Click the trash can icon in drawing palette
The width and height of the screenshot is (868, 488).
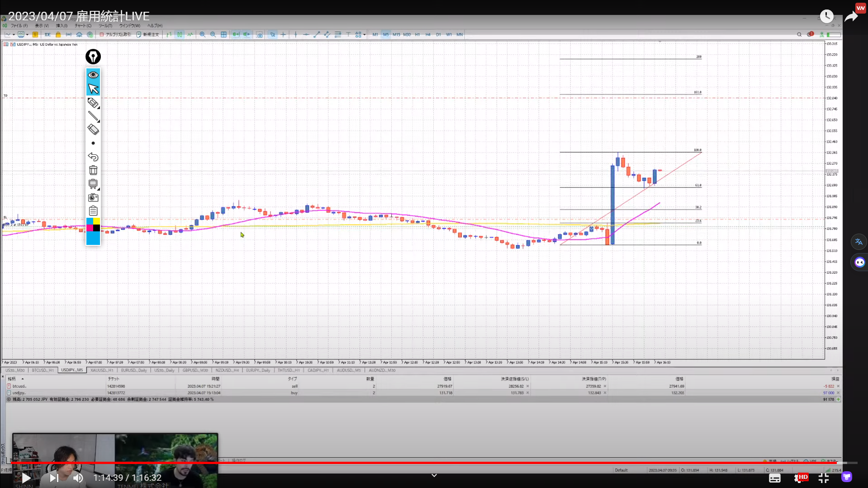(93, 170)
